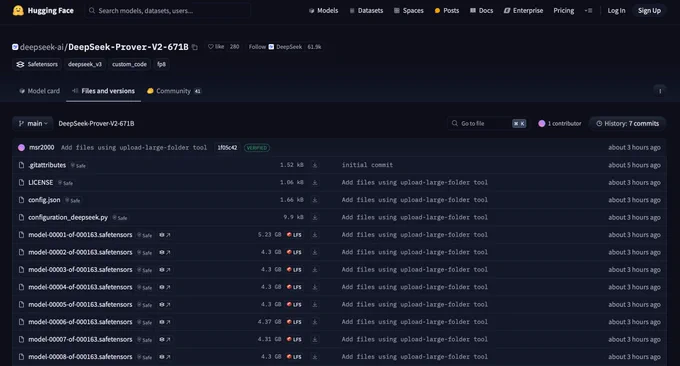Inspect tensors of model-00005 via eye icon
The image size is (680, 366).
coord(164,304)
